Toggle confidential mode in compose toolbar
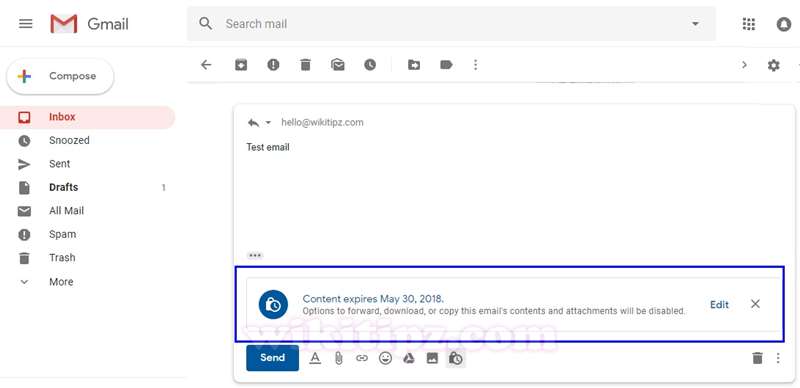The image size is (800, 388). pyautogui.click(x=456, y=359)
